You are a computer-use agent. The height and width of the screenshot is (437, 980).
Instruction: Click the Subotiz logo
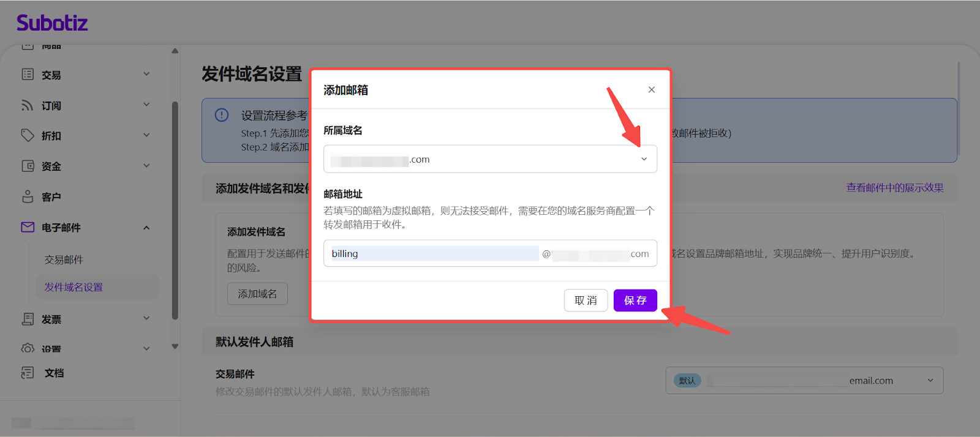52,23
